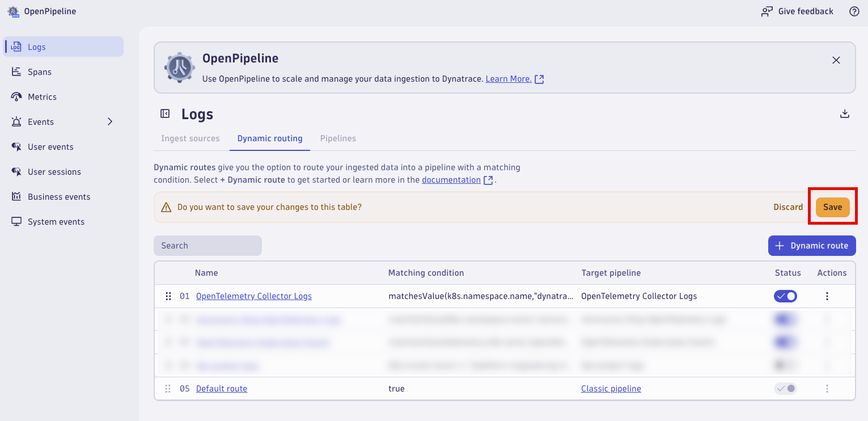Select the Business events sidebar icon

point(16,197)
